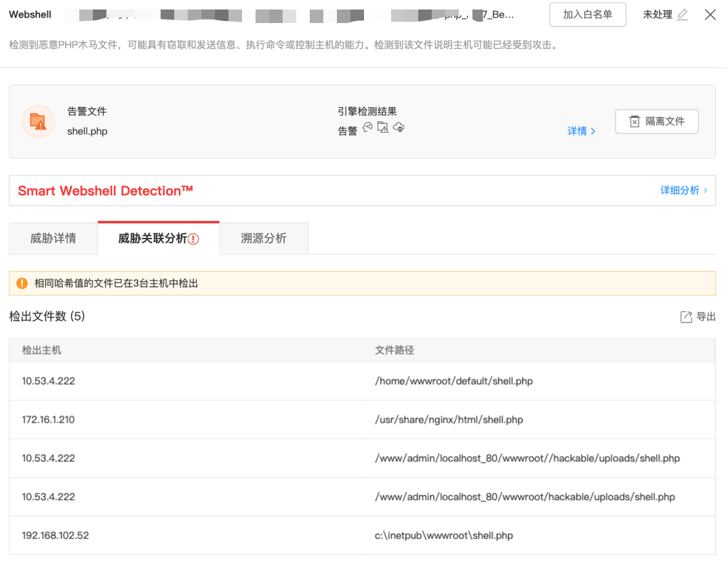Click the orange warning icon in hash notice
This screenshot has height=561, width=728.
(x=22, y=283)
